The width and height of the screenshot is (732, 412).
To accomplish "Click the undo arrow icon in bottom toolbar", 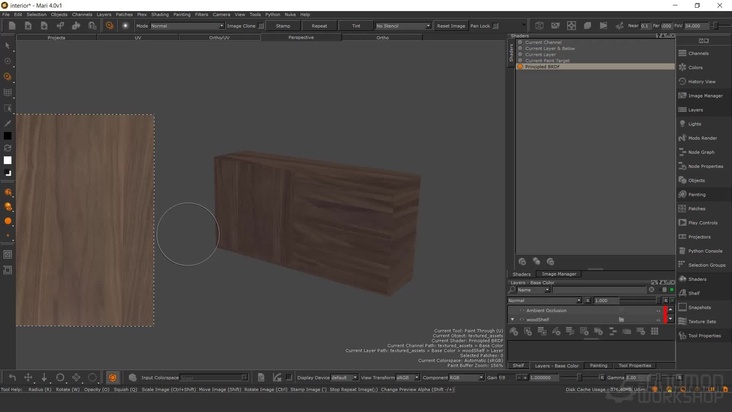I will pos(13,377).
